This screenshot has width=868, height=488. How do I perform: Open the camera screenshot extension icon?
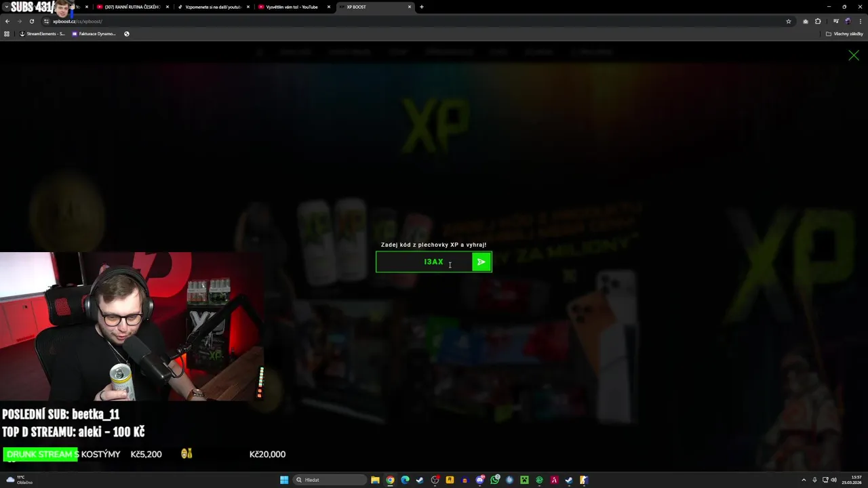(x=806, y=21)
